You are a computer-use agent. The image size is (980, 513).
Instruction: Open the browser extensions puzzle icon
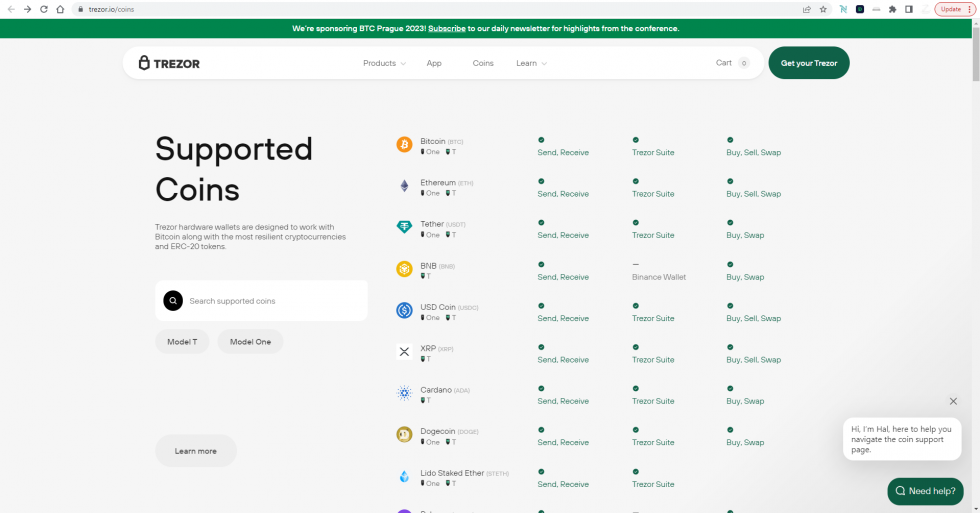click(x=892, y=9)
